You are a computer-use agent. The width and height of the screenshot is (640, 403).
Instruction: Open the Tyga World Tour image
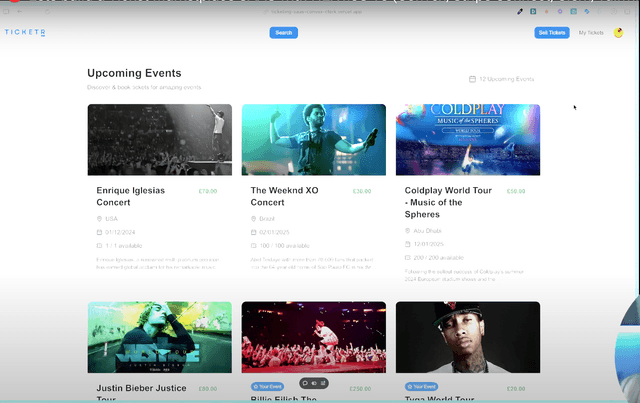coord(468,337)
